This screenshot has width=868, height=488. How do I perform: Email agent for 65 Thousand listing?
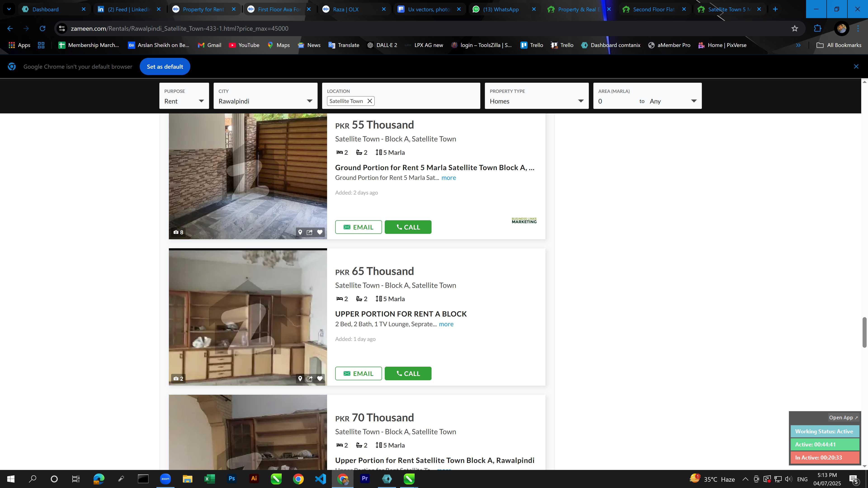(359, 373)
